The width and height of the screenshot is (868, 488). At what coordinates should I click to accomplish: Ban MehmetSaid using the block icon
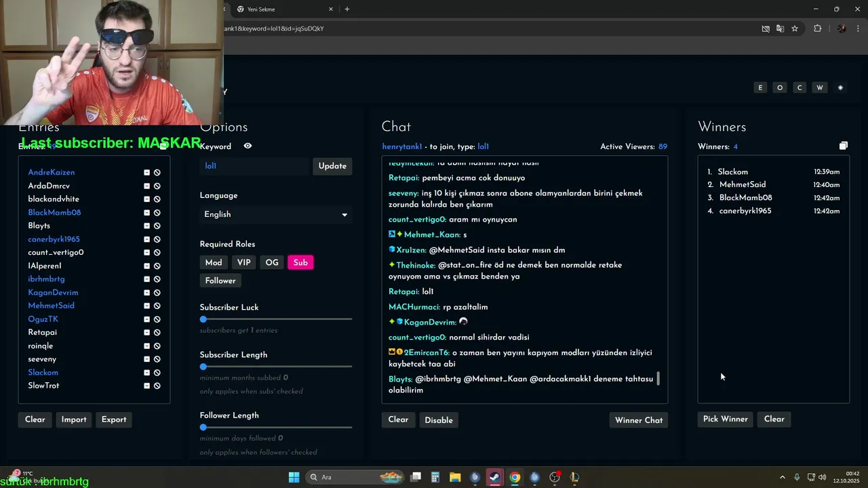click(x=157, y=306)
